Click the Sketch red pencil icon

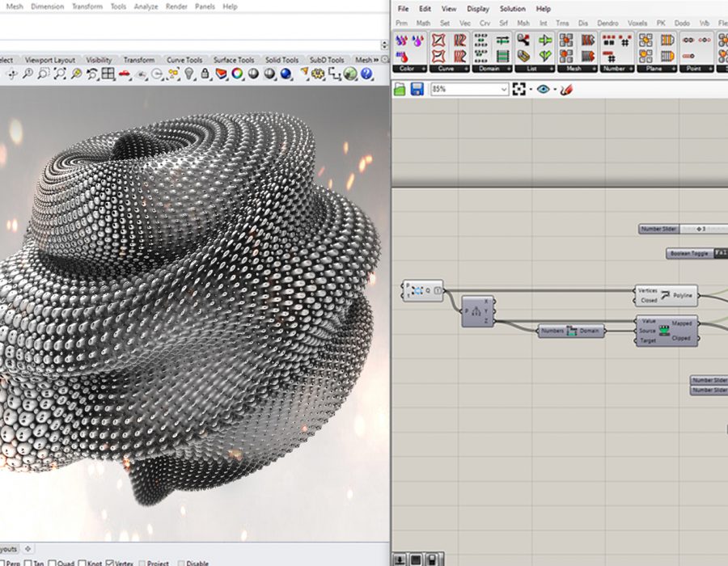[565, 89]
